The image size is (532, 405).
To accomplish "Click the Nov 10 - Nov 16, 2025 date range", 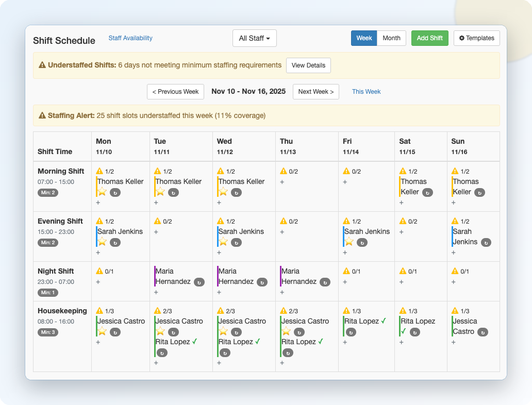I will coord(248,91).
